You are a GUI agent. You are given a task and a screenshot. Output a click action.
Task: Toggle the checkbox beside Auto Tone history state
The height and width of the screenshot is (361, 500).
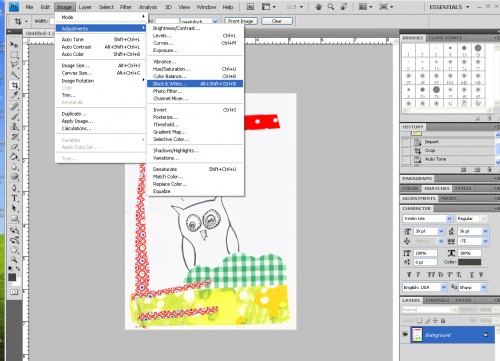point(406,159)
